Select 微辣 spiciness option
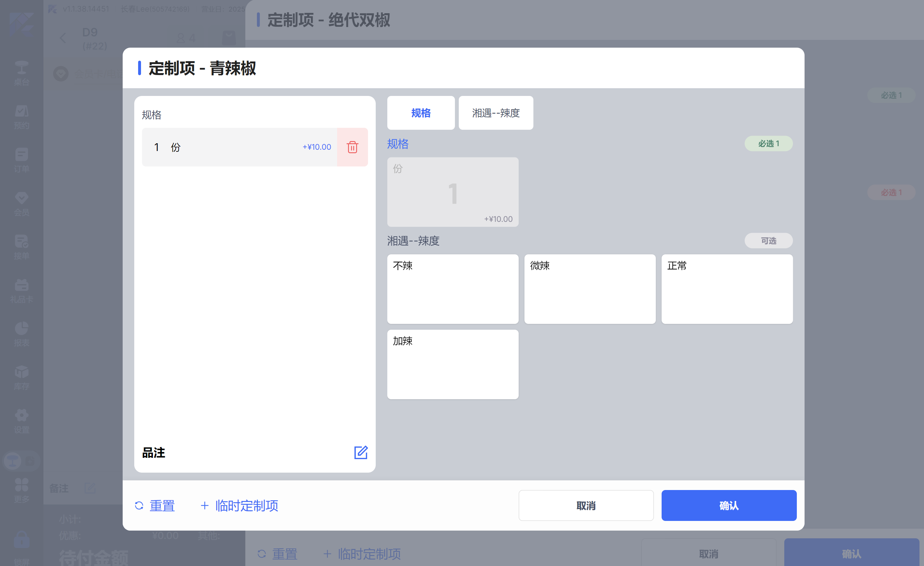This screenshot has height=566, width=924. coord(589,289)
